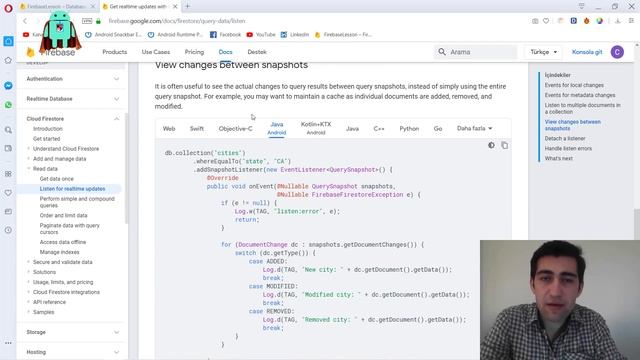This screenshot has width=640, height=360.
Task: Open the blue D extension icon
Action: coord(573,21)
